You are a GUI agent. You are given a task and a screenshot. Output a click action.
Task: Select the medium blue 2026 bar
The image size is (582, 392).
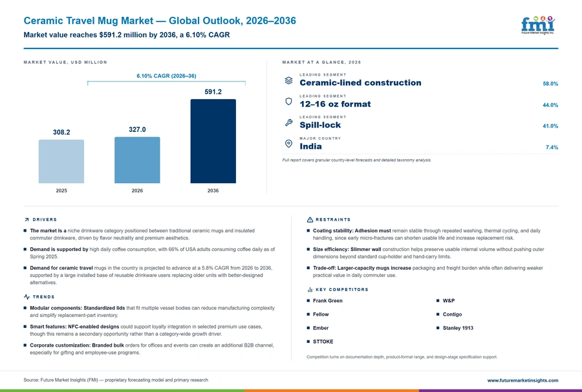tap(137, 160)
